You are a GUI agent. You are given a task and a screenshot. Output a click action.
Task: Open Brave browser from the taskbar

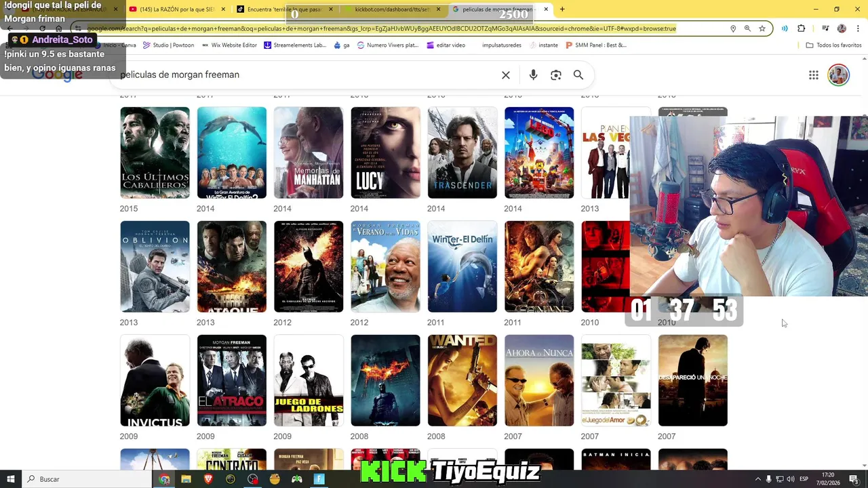coord(208,479)
